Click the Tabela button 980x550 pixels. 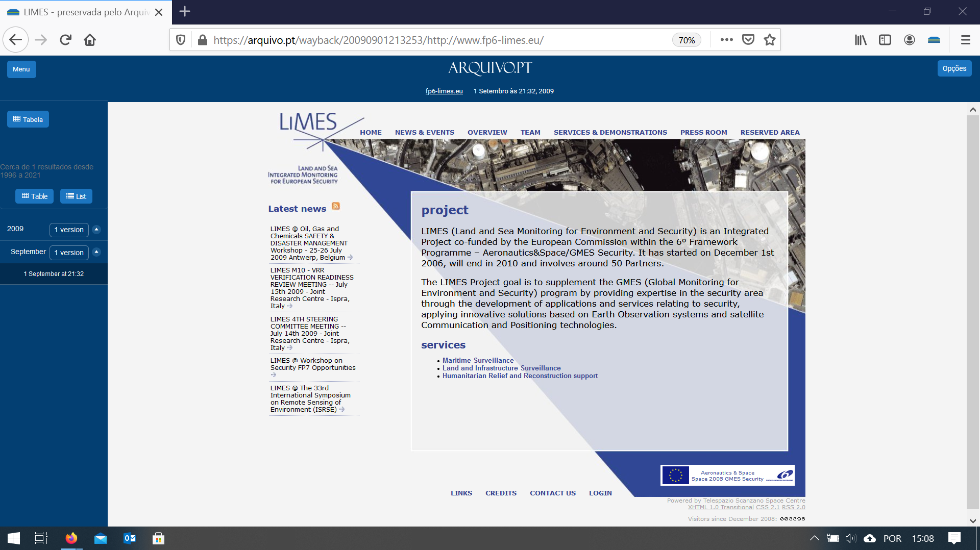(28, 119)
